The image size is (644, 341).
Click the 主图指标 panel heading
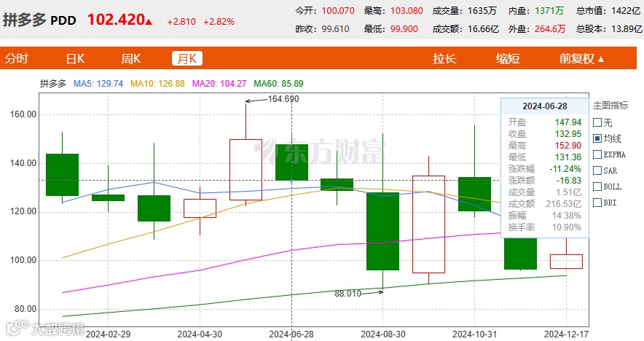click(610, 106)
